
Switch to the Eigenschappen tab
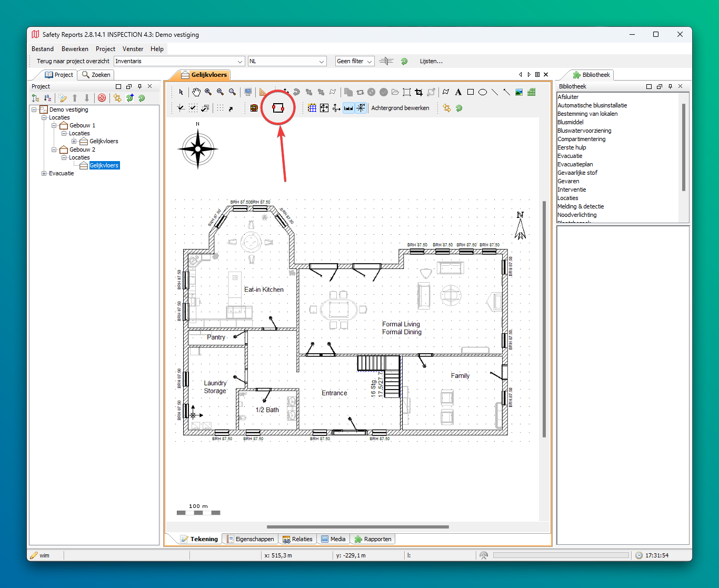251,539
